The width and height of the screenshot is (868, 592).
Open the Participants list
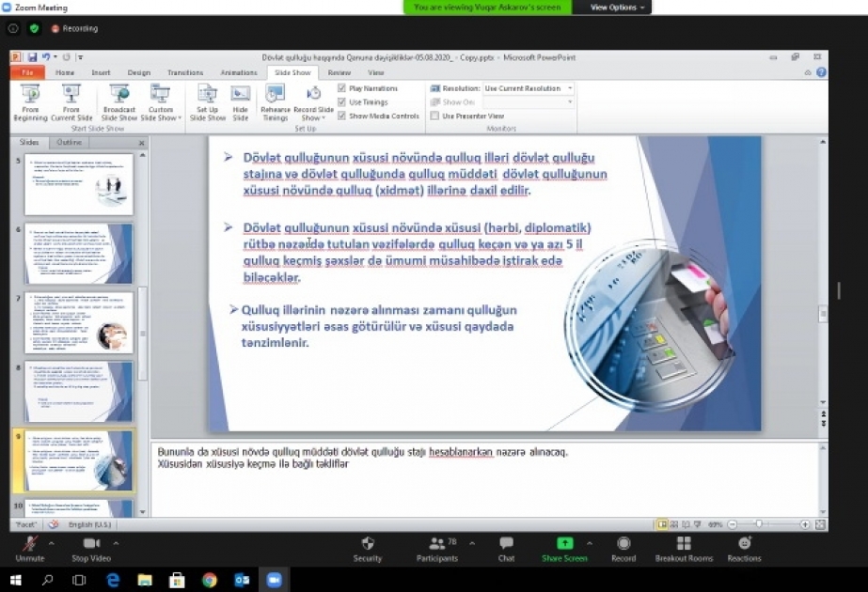click(x=437, y=549)
